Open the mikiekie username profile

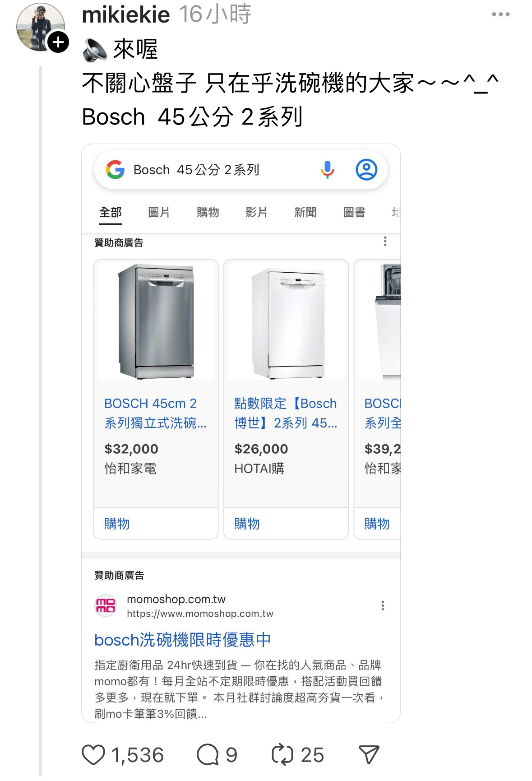pos(126,14)
